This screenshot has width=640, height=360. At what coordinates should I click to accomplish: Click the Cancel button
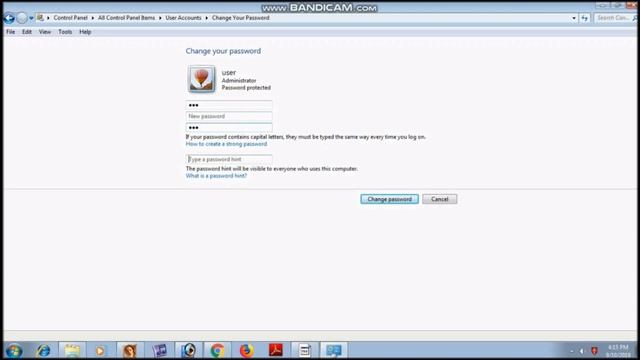point(440,199)
